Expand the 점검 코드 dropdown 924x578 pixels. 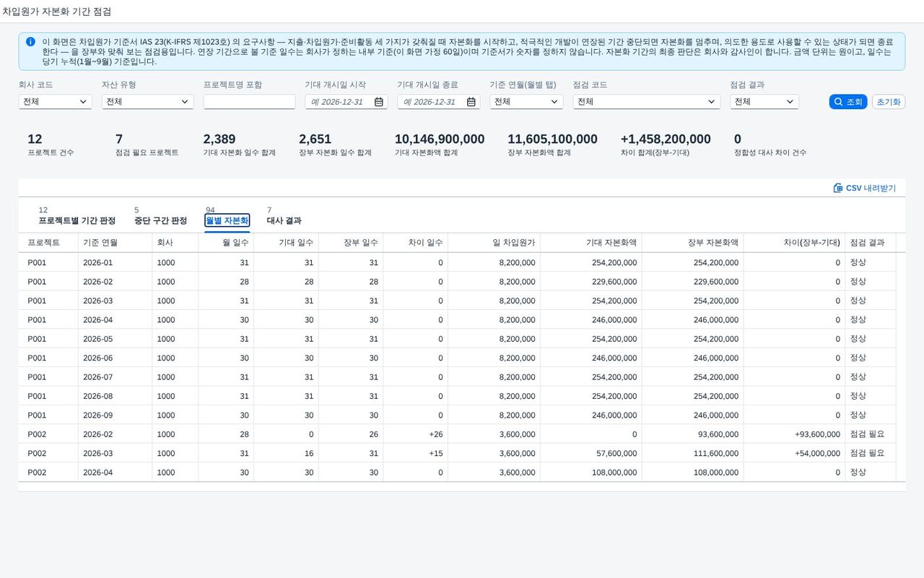pos(646,102)
